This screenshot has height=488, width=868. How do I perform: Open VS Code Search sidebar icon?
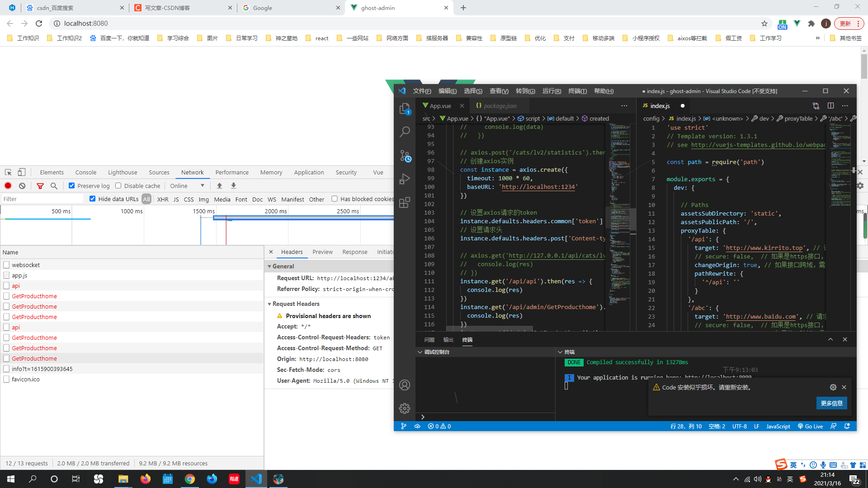(404, 132)
